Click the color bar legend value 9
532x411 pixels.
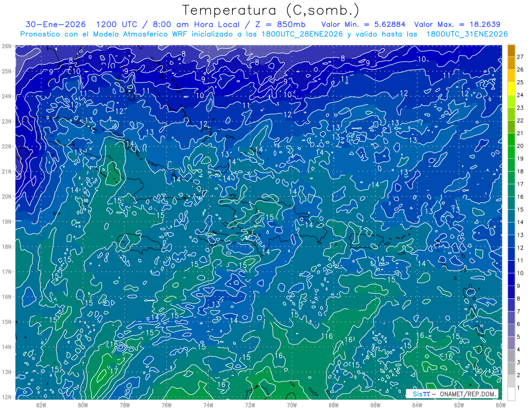(x=519, y=286)
